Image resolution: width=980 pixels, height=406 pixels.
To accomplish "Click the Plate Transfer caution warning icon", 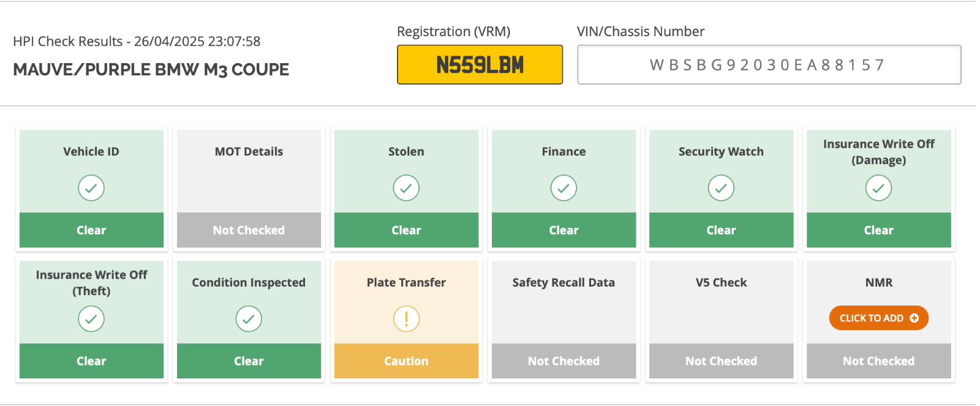I will pos(406,319).
